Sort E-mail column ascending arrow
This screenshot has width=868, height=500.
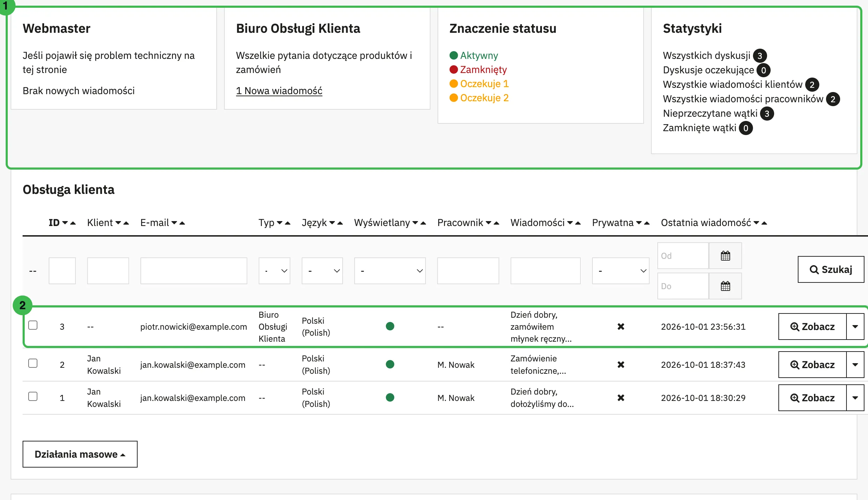coord(182,223)
